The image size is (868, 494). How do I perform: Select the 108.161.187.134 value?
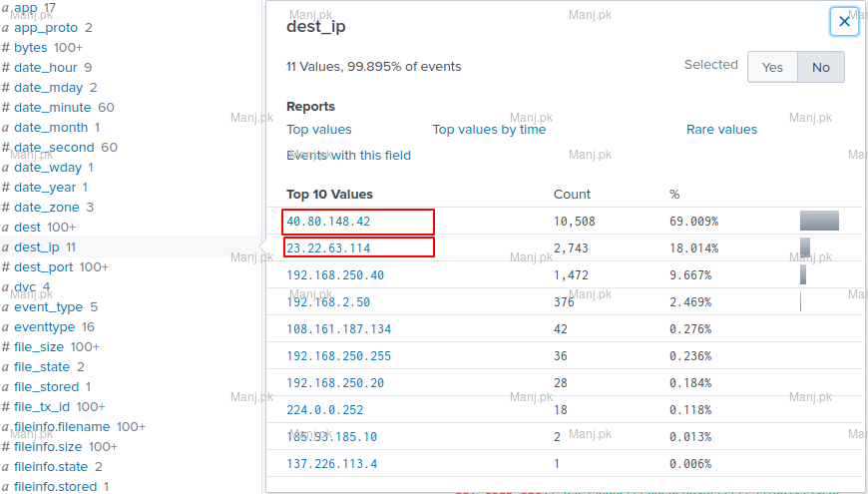339,328
